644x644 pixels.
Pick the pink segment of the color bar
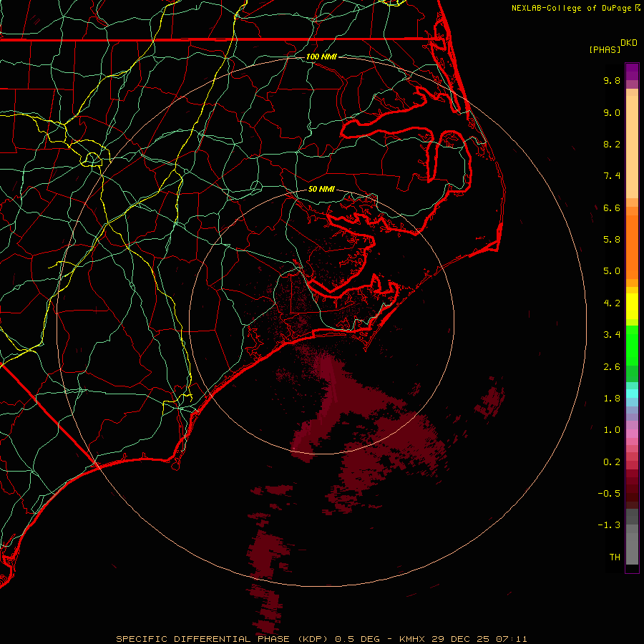pos(632,434)
